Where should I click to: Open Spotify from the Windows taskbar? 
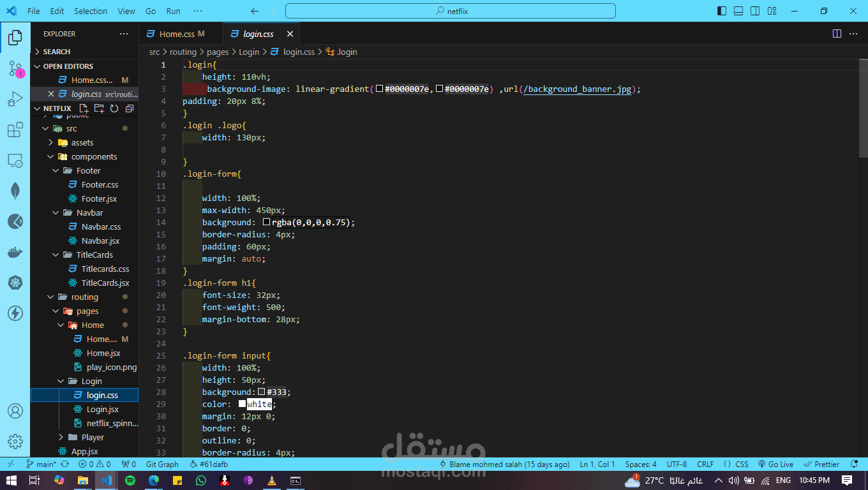click(x=130, y=480)
